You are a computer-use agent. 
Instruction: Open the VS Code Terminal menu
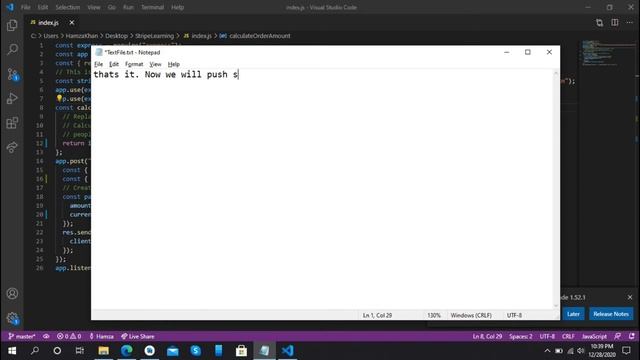click(x=152, y=7)
